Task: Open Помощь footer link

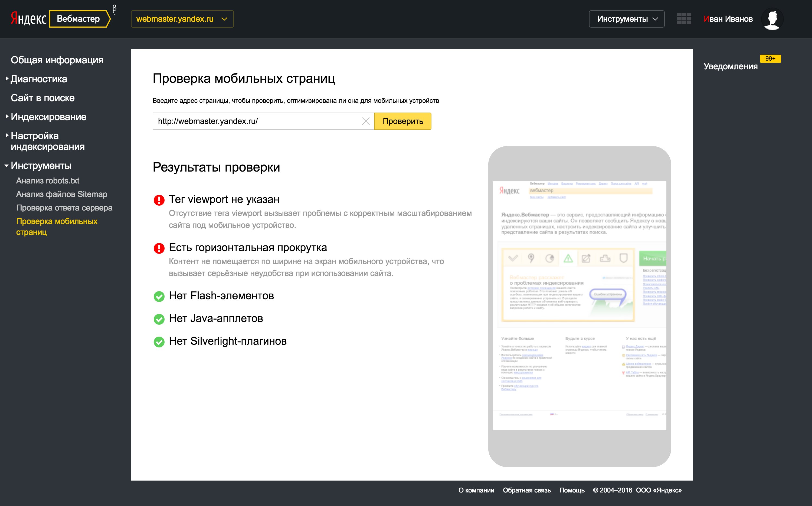Action: coord(572,490)
